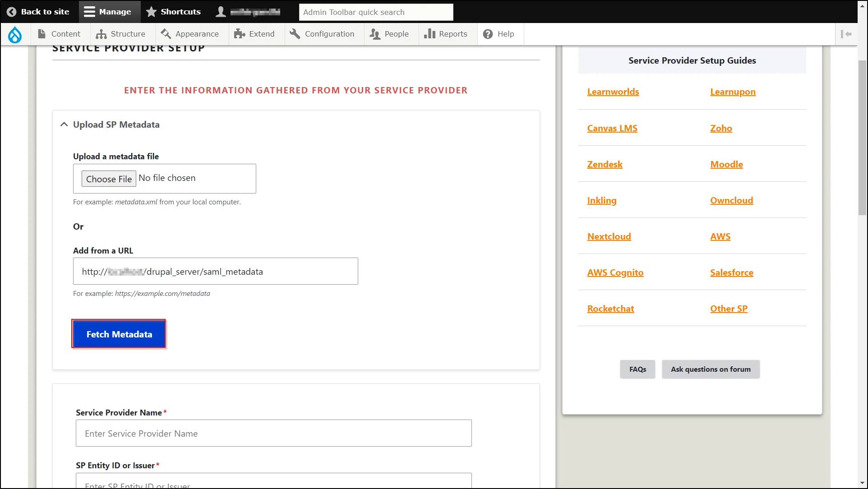Click Back to site link
The height and width of the screenshot is (489, 868).
coord(38,11)
